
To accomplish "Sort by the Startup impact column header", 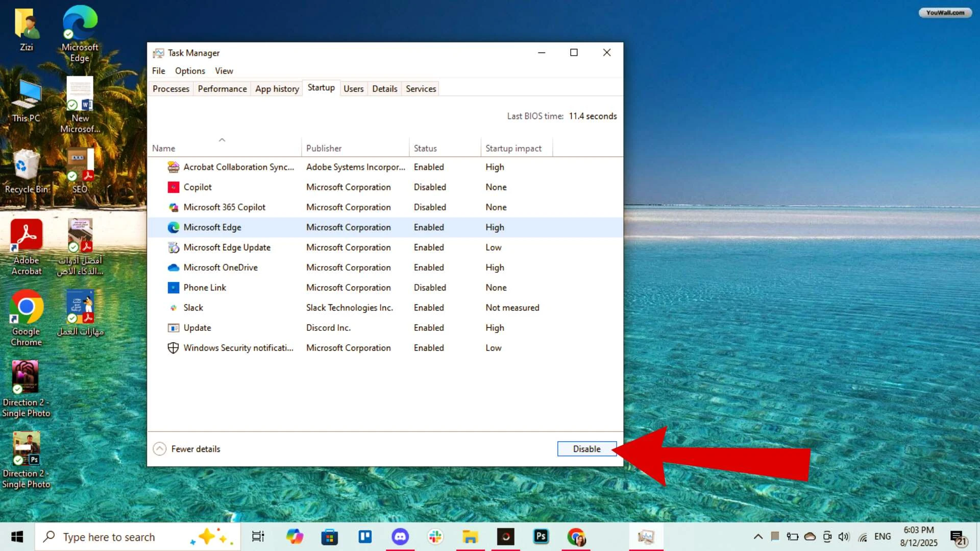I will point(517,148).
